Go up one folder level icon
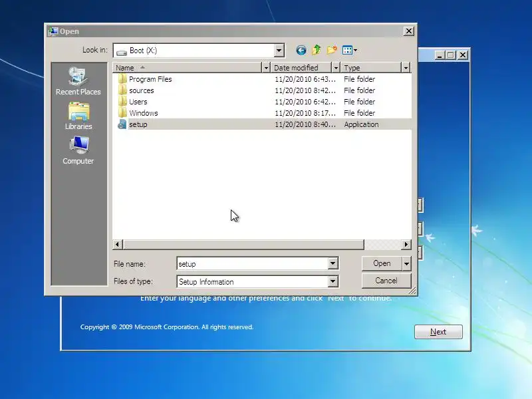The height and width of the screenshot is (399, 532). 317,50
